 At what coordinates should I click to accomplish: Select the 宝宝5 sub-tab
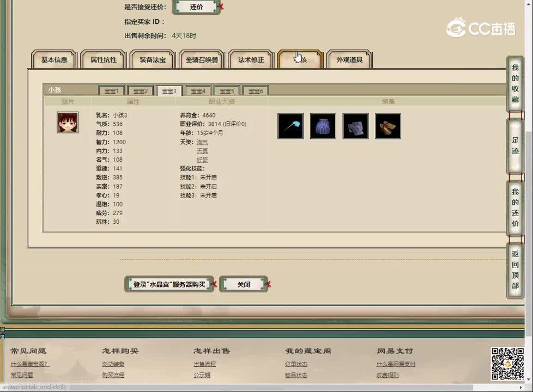tap(227, 91)
